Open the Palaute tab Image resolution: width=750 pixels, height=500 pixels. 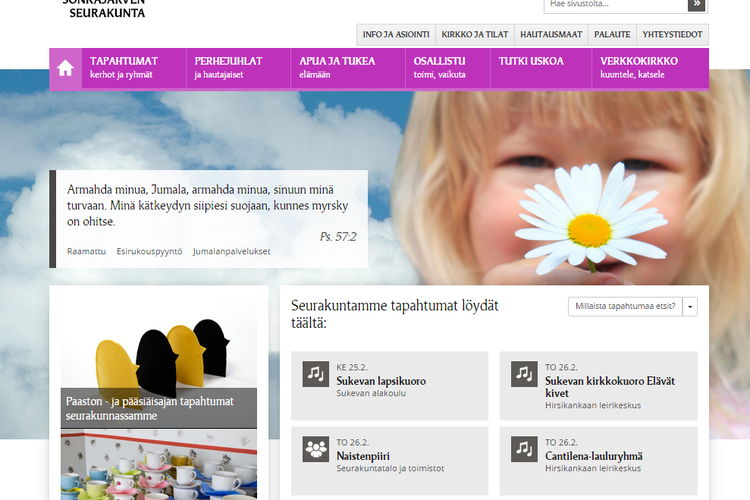pos(612,34)
